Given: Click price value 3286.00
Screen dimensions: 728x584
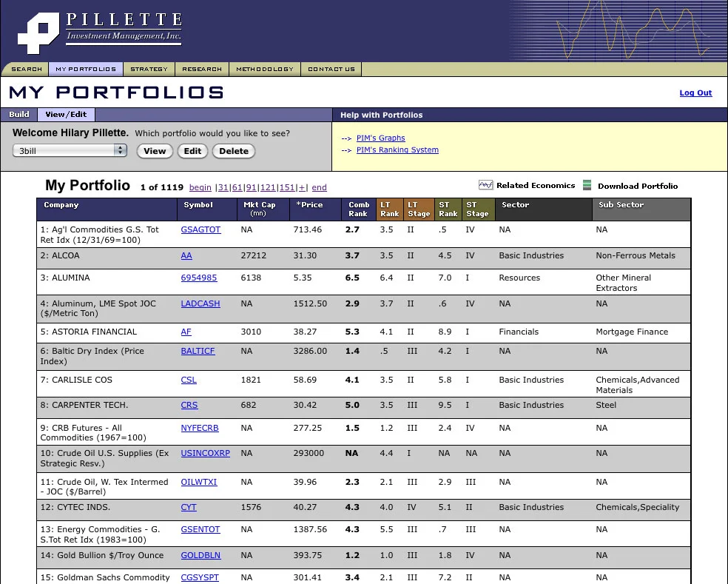Looking at the screenshot, I should click(310, 351).
